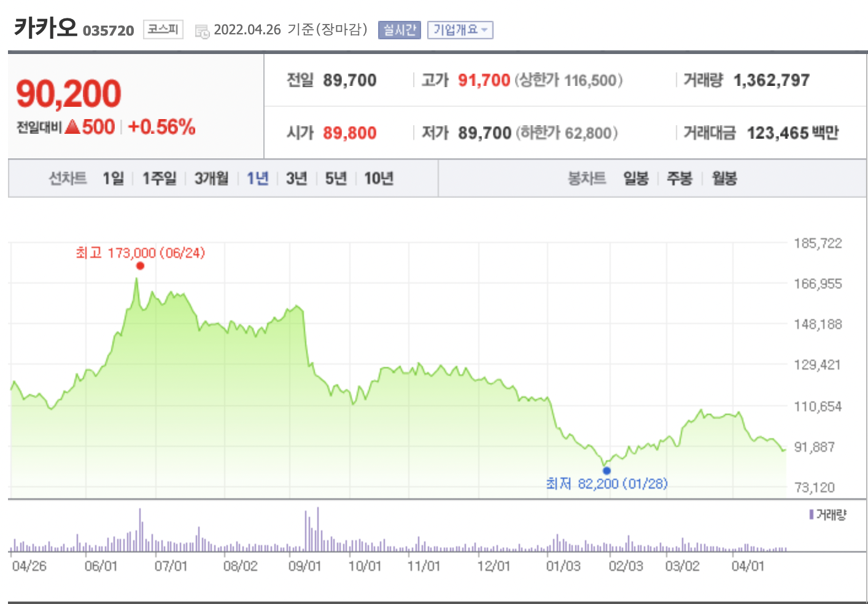Viewport: 868px width, 604px height.
Task: Click the 110,654 price axis label
Action: [x=818, y=406]
